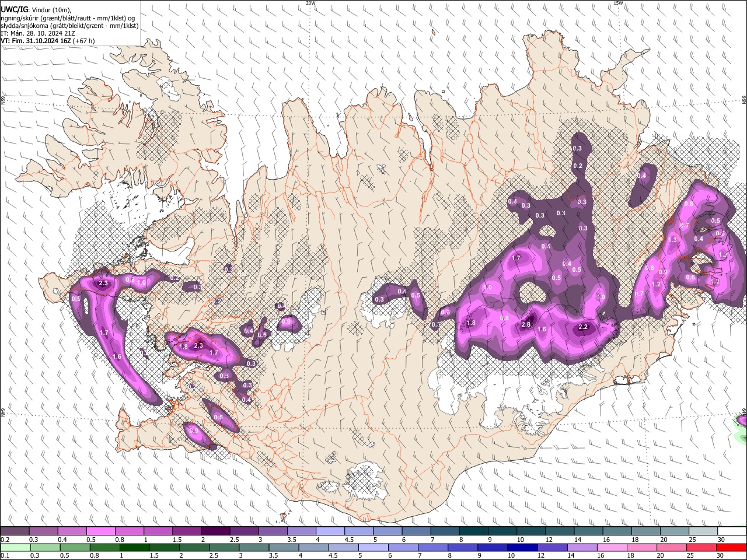The height and width of the screenshot is (560, 747).
Task: Click the light lavender 4 swatch in upper legend row
Action: [330, 531]
